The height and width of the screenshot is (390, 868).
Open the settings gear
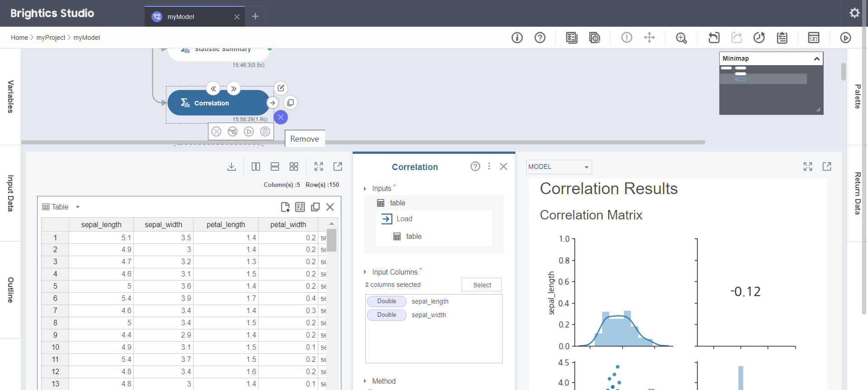click(x=854, y=13)
